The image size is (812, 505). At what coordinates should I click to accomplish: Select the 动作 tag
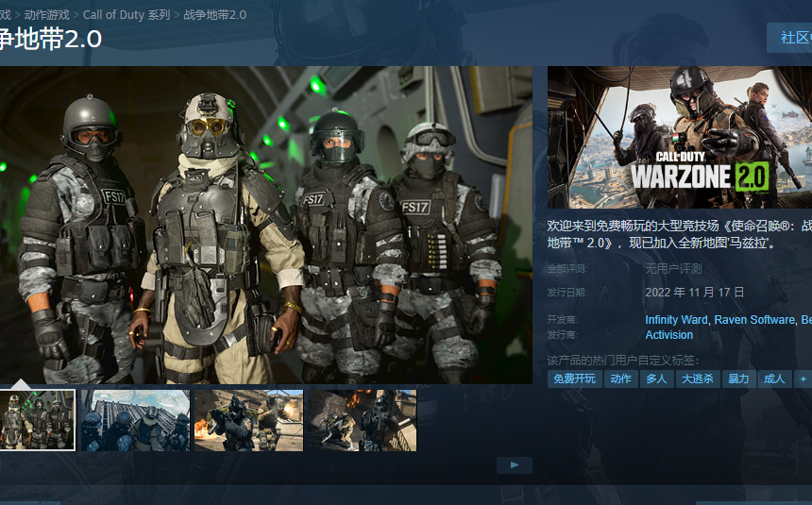[620, 379]
